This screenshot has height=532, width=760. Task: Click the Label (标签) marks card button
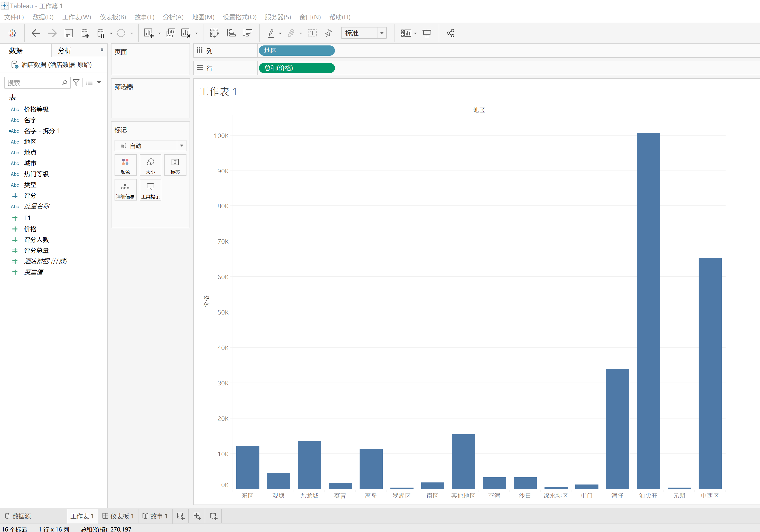point(175,165)
